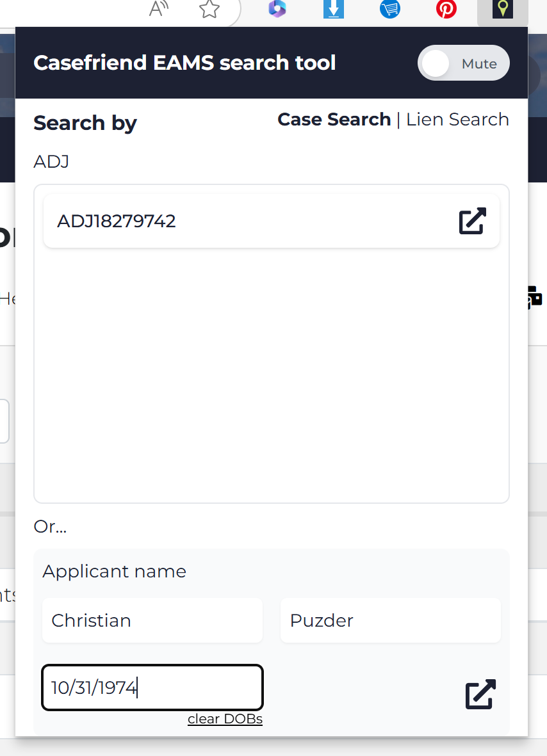
Task: Open ADJ18279742 case via external link icon
Action: coord(472,221)
